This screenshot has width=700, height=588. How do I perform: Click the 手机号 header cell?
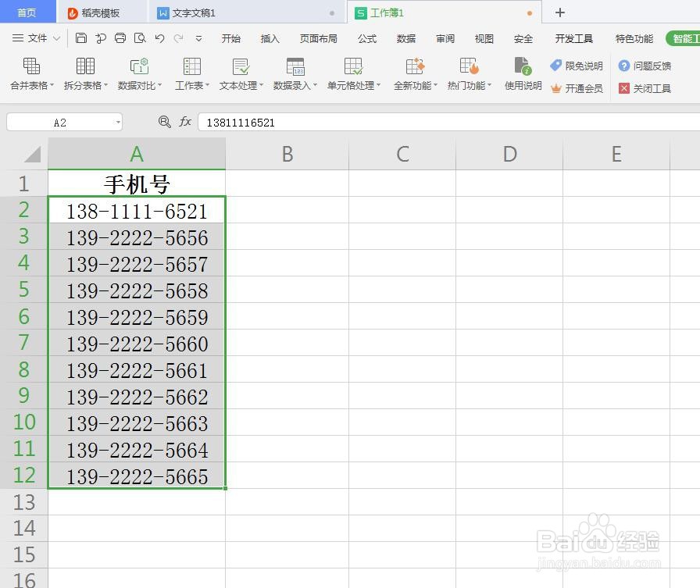[137, 184]
